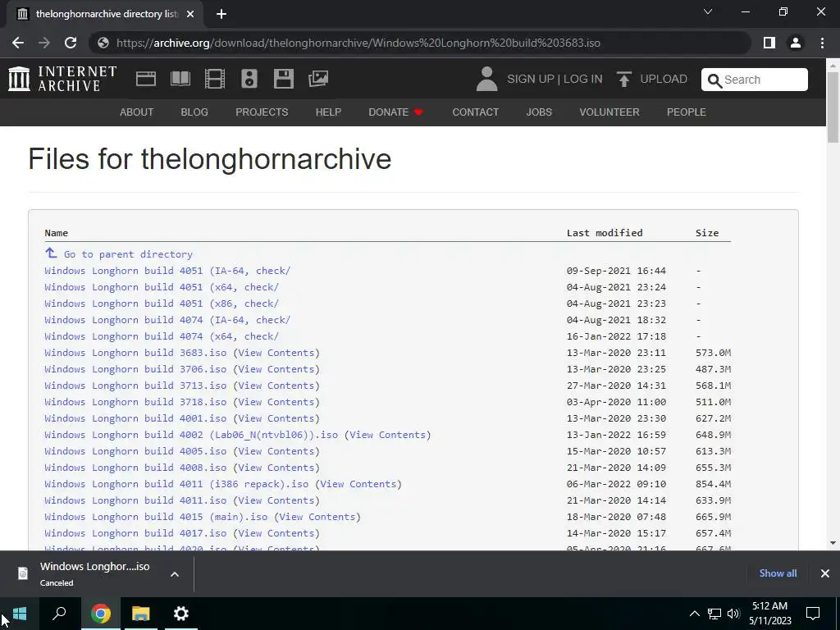Go back with browser back arrow
The height and width of the screenshot is (630, 840).
(x=18, y=43)
